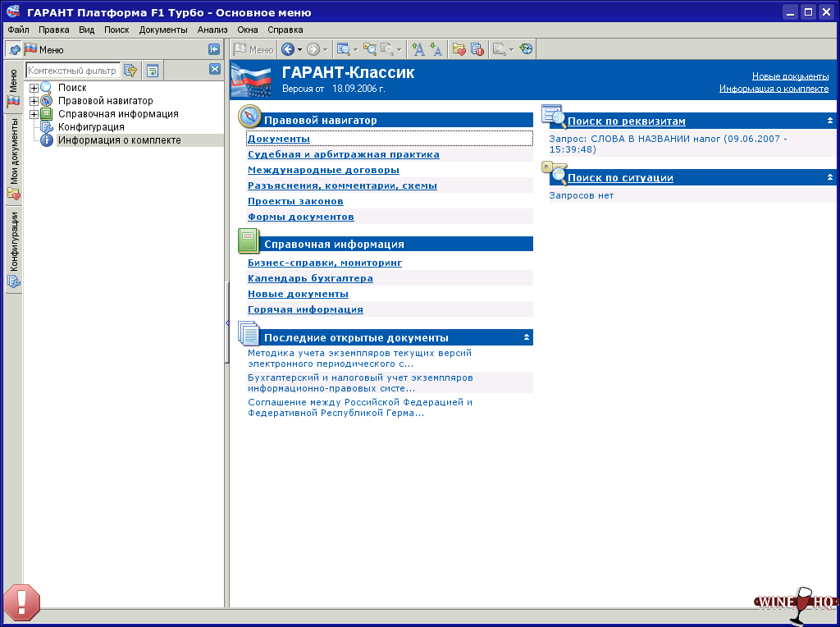Open the Календарь бухгалтера link

click(310, 278)
